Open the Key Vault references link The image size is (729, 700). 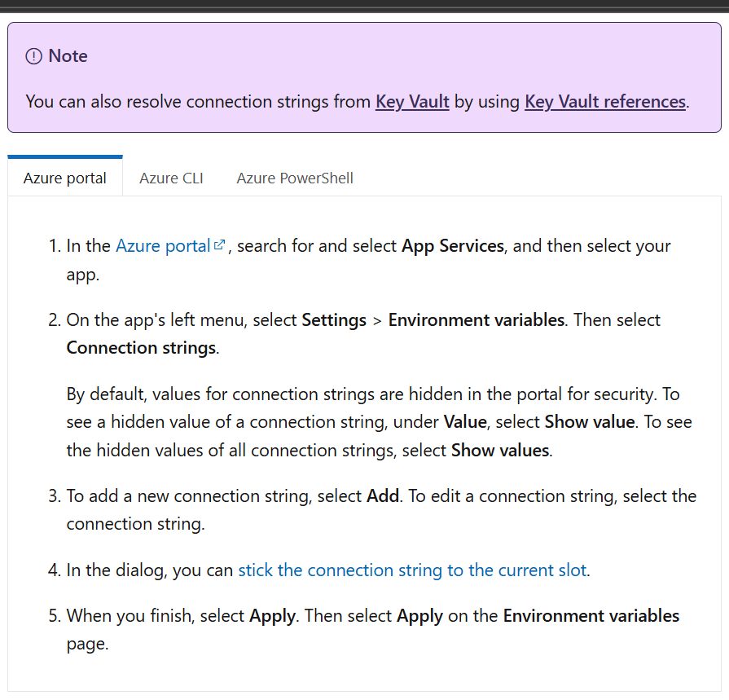[605, 101]
